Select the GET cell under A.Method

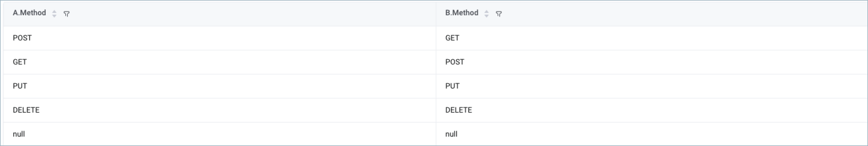click(220, 62)
